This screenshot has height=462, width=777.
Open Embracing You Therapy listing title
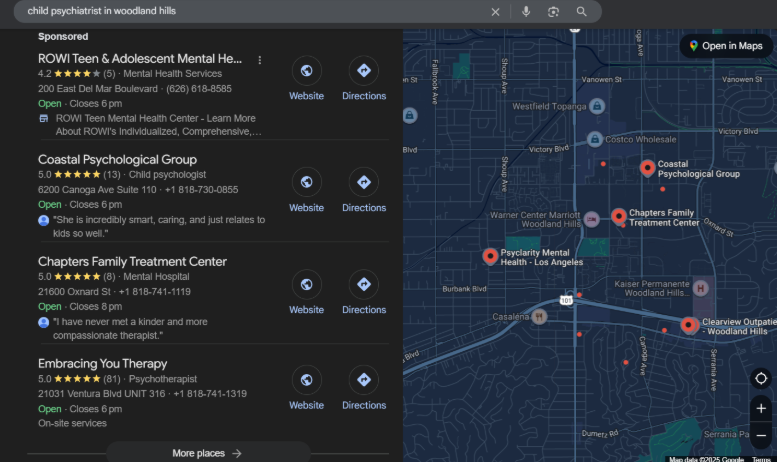click(103, 364)
